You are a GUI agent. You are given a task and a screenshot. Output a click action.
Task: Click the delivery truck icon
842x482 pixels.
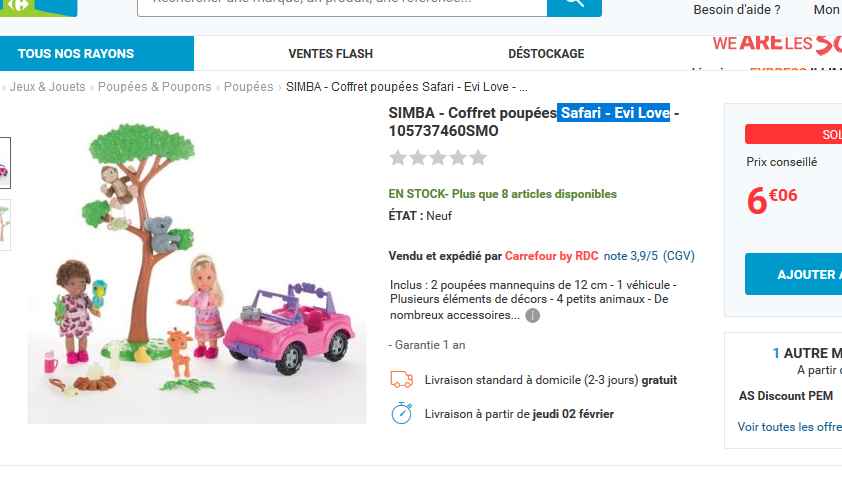[402, 380]
